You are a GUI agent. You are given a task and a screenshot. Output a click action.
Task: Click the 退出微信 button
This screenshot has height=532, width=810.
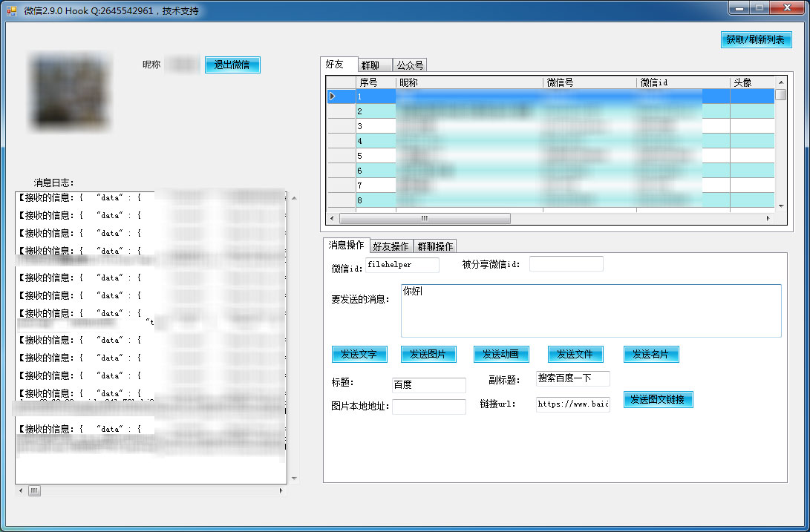232,65
